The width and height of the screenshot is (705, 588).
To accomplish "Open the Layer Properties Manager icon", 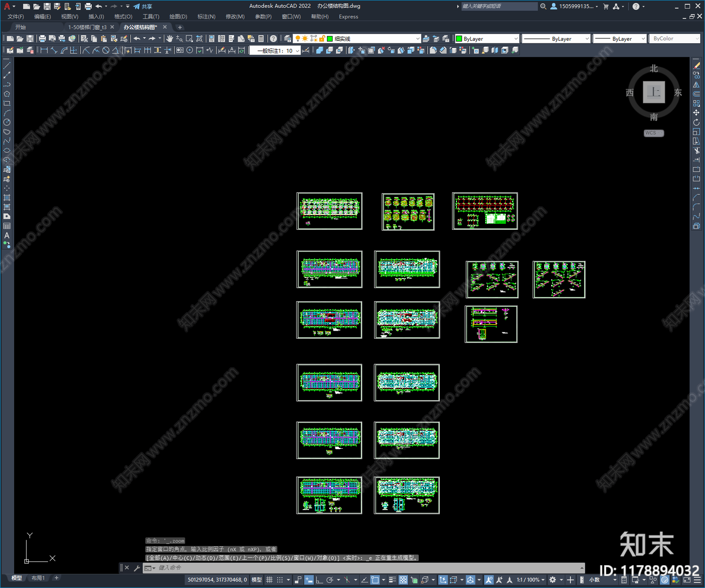I will click(288, 39).
